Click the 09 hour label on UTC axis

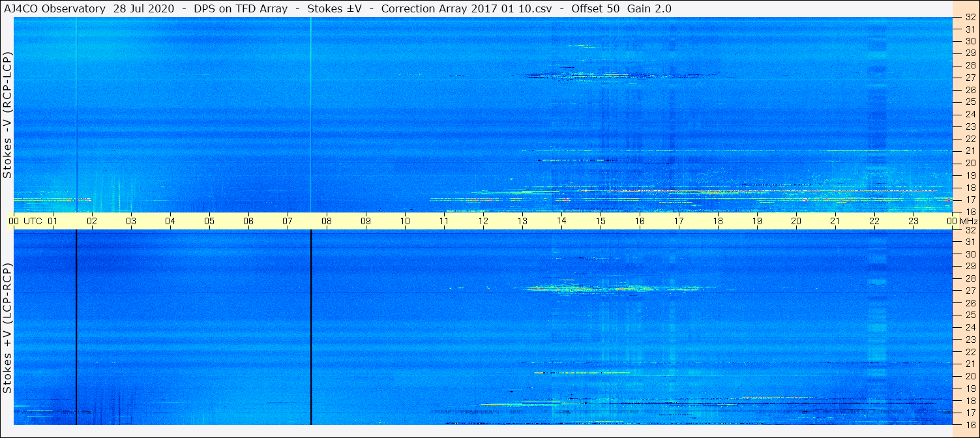[366, 222]
